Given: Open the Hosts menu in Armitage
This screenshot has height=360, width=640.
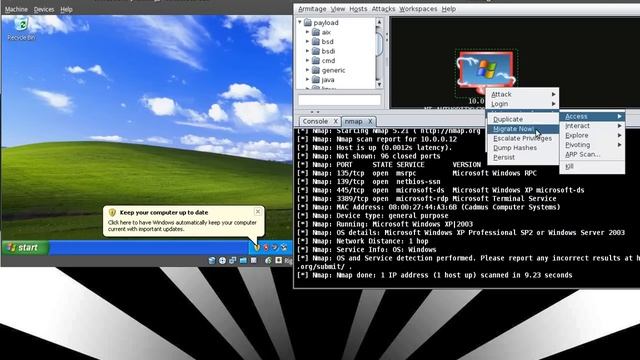Looking at the screenshot, I should pyautogui.click(x=358, y=9).
